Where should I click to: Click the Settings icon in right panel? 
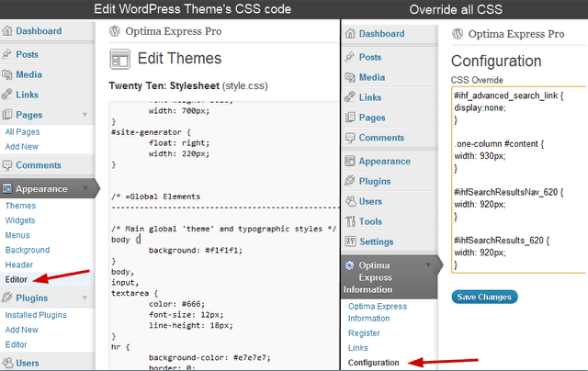pos(350,242)
